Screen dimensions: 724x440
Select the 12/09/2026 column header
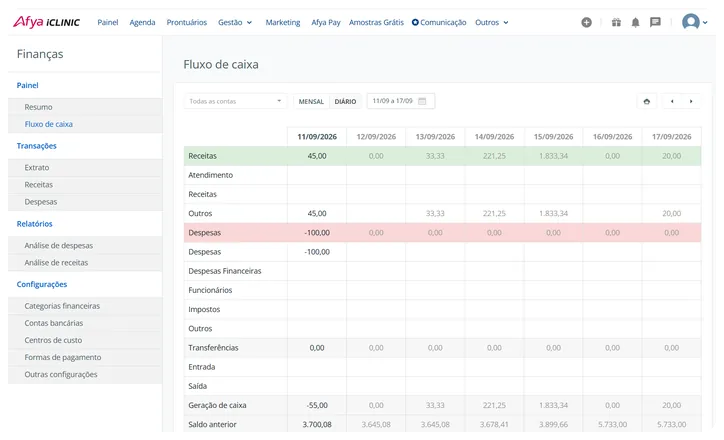376,137
